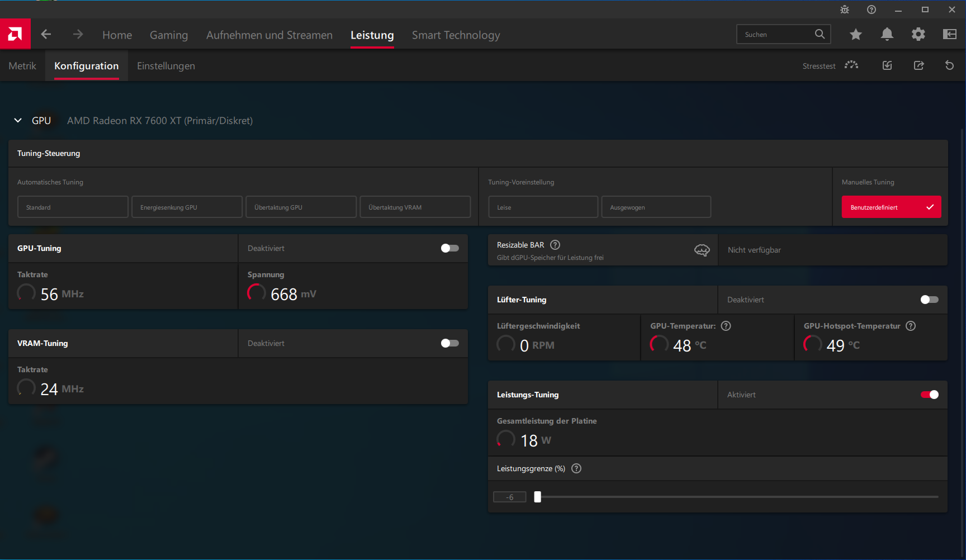Viewport: 966px width, 560px height.
Task: Select the Ausgewogen preset
Action: (656, 207)
